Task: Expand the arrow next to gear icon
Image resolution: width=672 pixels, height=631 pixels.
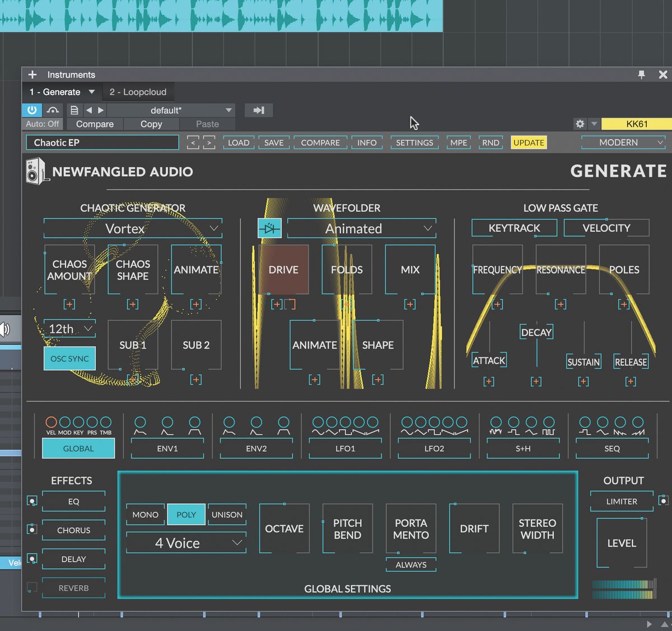Action: [594, 124]
